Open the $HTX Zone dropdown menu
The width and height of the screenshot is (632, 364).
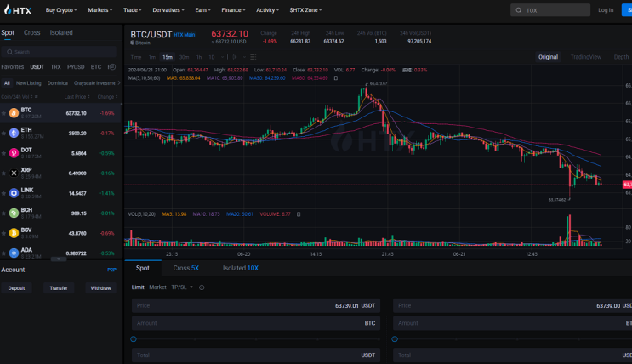click(x=305, y=10)
